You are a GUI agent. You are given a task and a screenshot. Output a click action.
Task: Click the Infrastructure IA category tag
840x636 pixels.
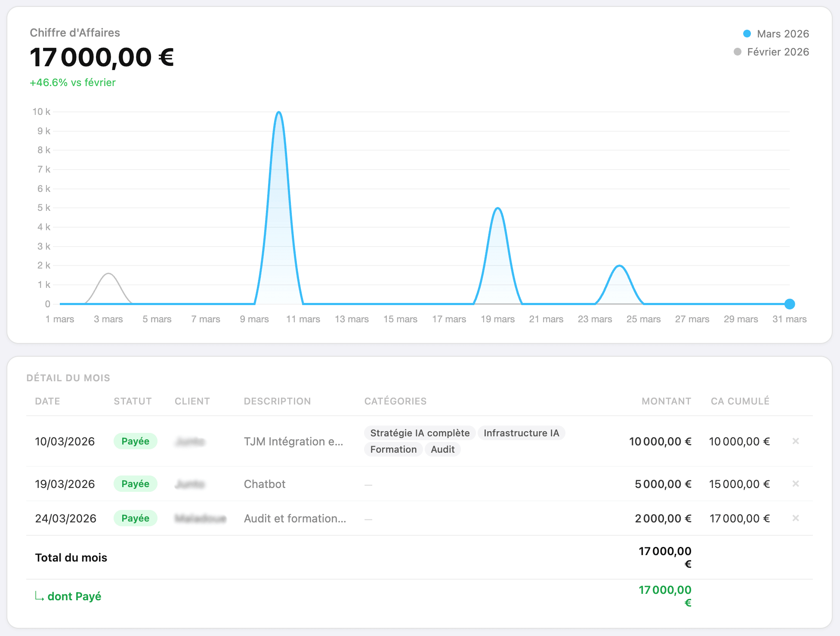coord(521,433)
